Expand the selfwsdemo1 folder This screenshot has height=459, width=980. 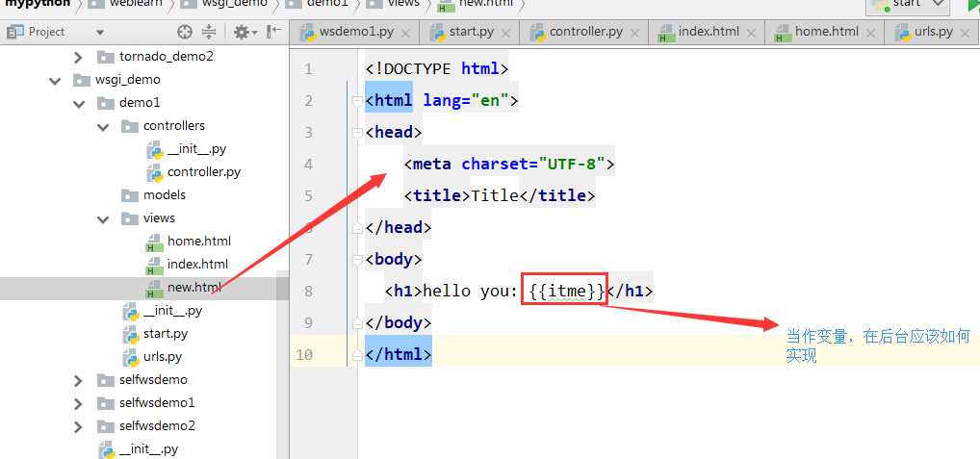(x=78, y=403)
